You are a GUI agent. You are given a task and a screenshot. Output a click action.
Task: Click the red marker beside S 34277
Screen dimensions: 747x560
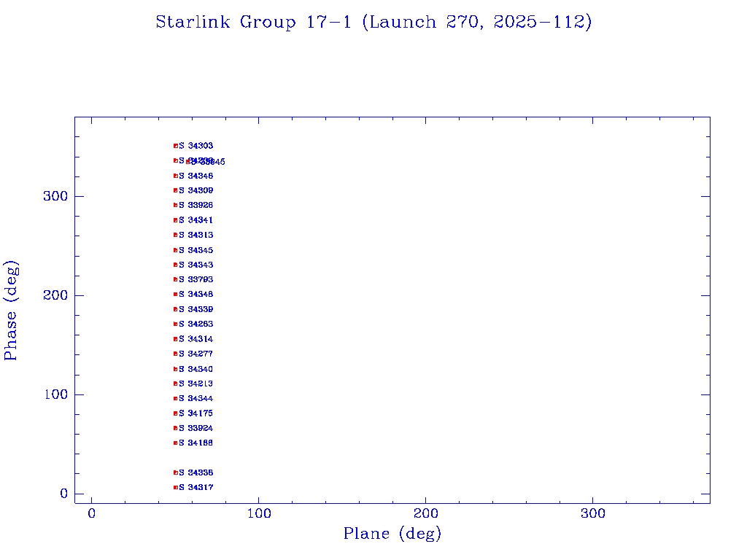coord(176,354)
